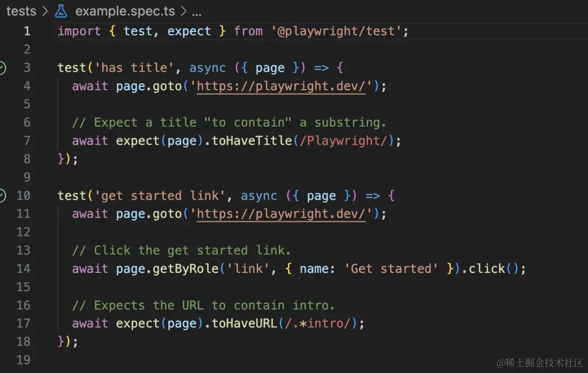Click the passed test icon beside line 10

click(2, 196)
